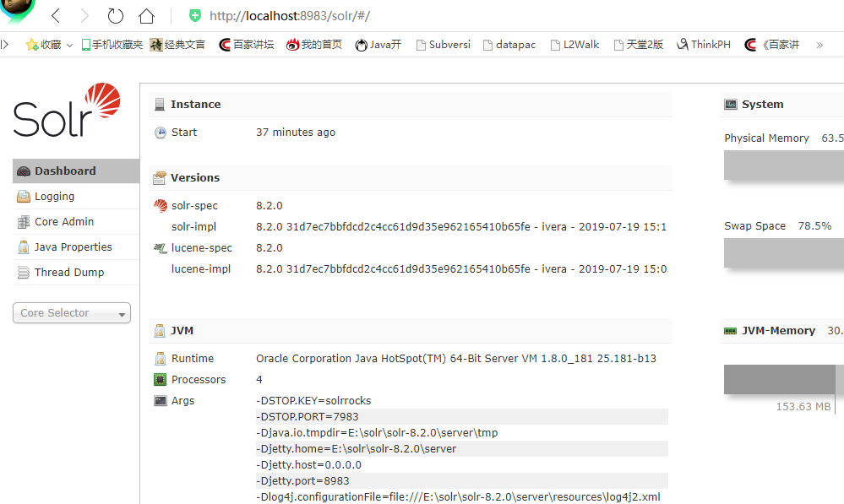Select solr-spec version 8.2.0

coord(270,205)
